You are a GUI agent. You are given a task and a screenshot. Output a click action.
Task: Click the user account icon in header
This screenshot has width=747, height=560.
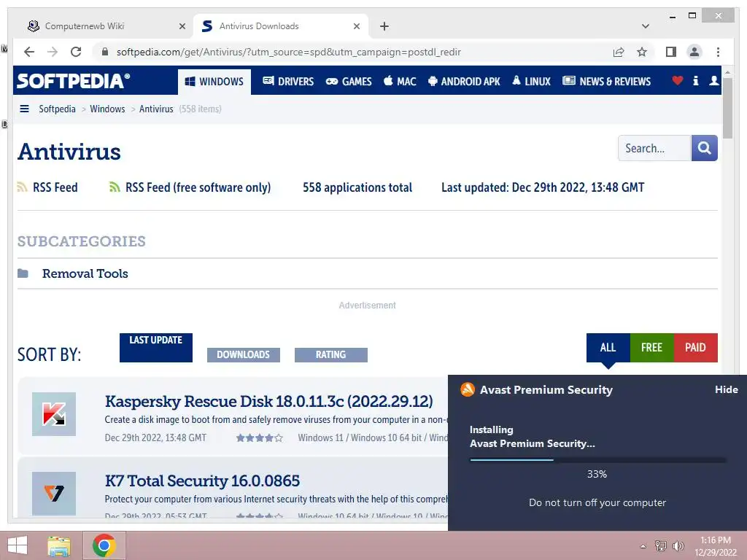coord(713,80)
